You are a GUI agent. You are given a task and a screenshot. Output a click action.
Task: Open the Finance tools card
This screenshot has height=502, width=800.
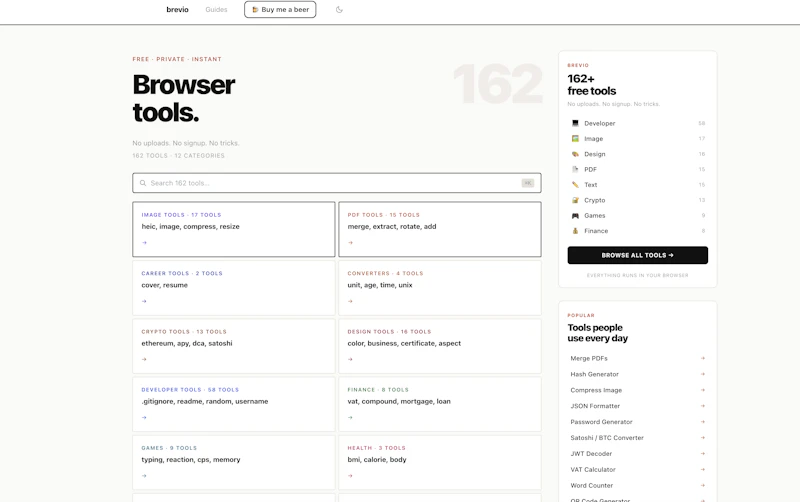440,404
